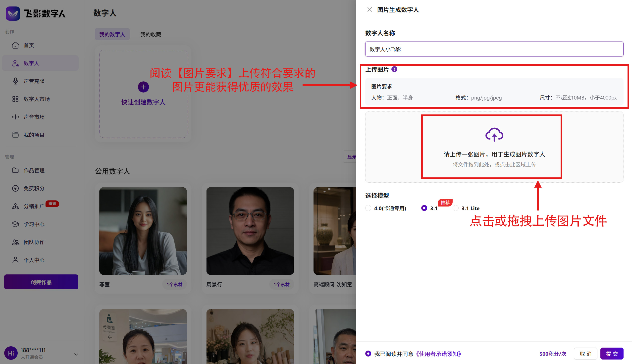Open 我的项目 folder icon
Viewport: 632px width, 364px height.
pos(15,135)
